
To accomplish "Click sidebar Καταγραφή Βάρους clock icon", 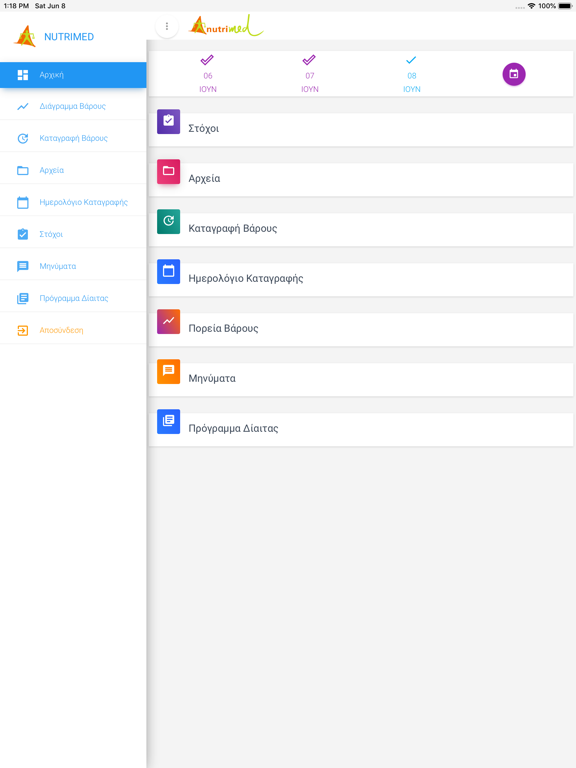I will [23, 138].
